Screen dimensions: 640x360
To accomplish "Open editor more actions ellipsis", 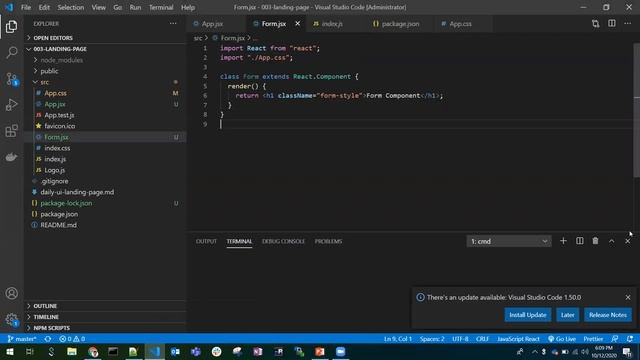I will [x=627, y=24].
